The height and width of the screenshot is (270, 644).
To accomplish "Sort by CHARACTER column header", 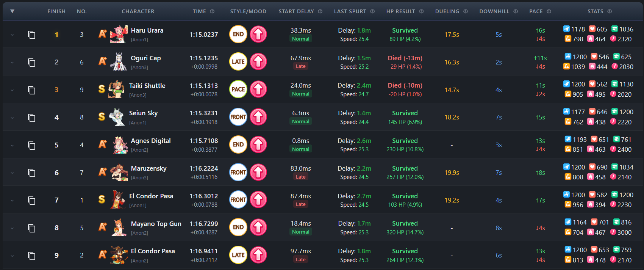I will [x=138, y=12].
